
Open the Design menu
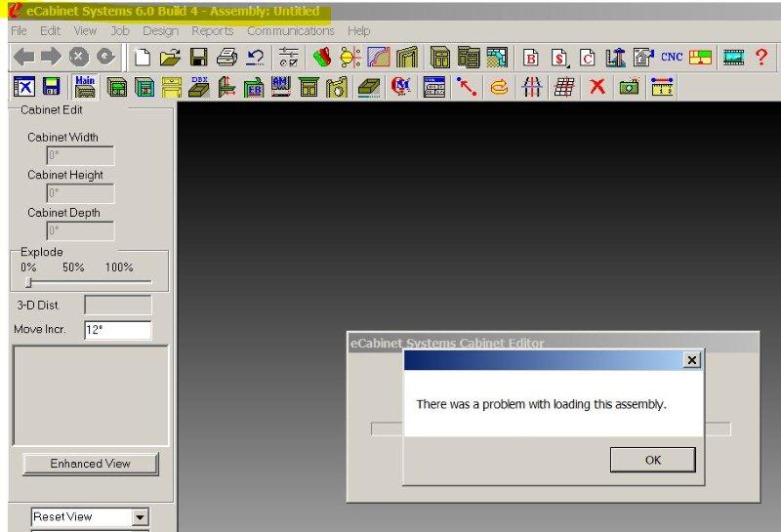(x=160, y=31)
